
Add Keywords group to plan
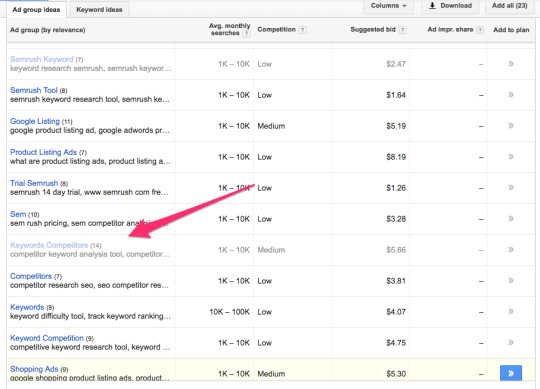(x=511, y=312)
